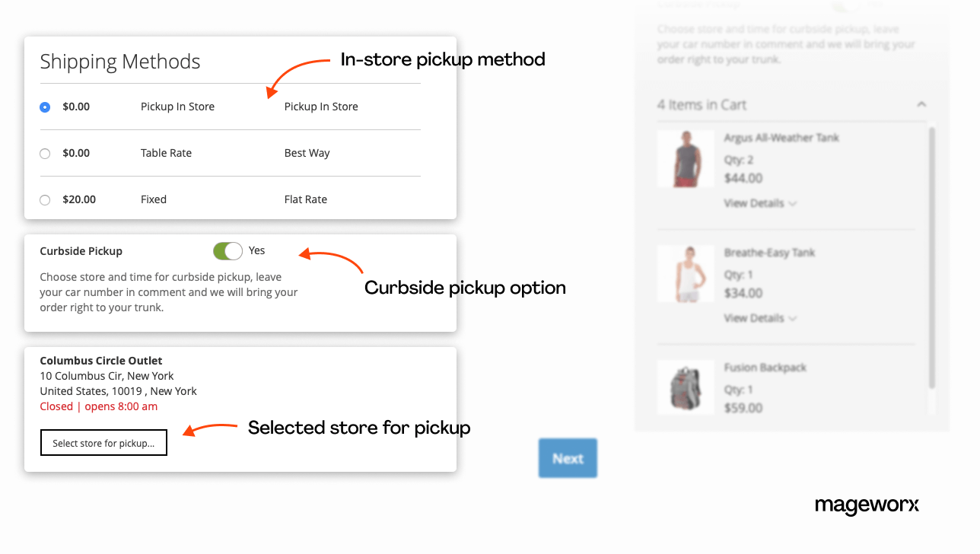
Task: Collapse the 4 Items in Cart section
Action: [921, 104]
